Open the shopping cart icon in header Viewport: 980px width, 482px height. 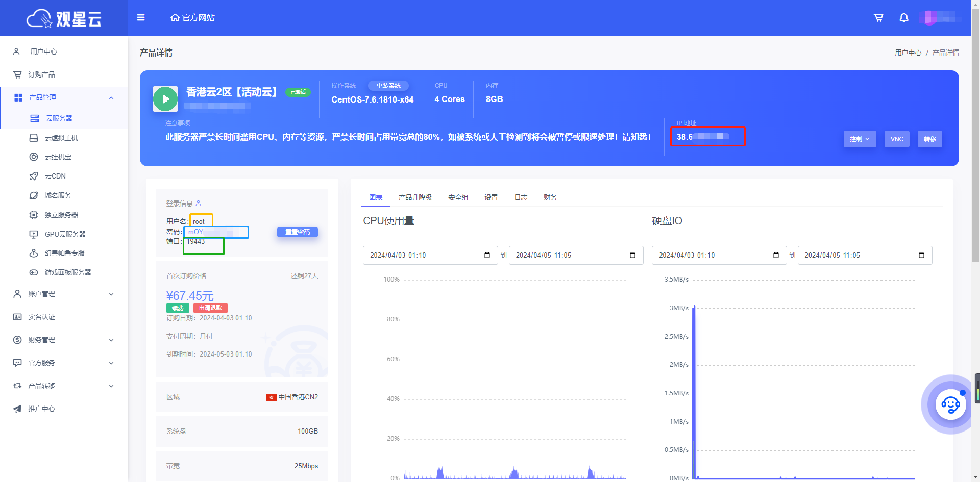tap(878, 18)
